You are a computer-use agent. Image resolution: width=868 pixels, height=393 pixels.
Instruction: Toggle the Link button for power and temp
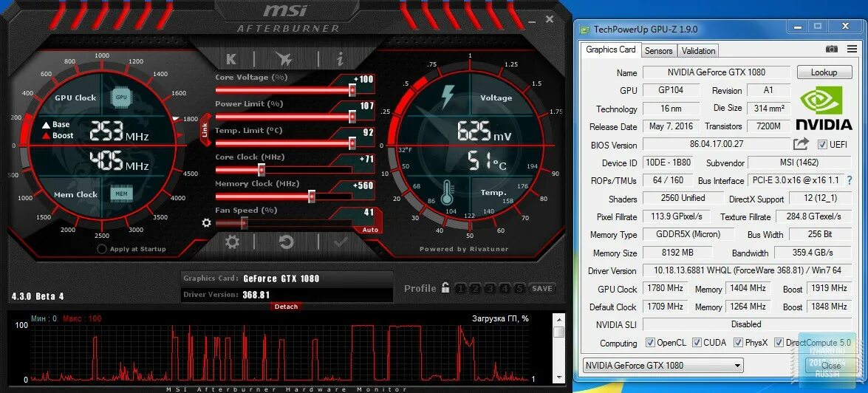[205, 131]
